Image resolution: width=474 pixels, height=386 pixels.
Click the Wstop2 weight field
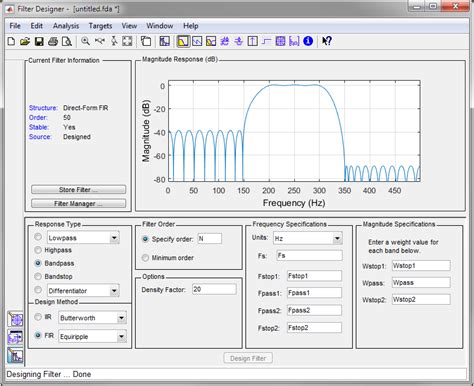click(x=421, y=299)
